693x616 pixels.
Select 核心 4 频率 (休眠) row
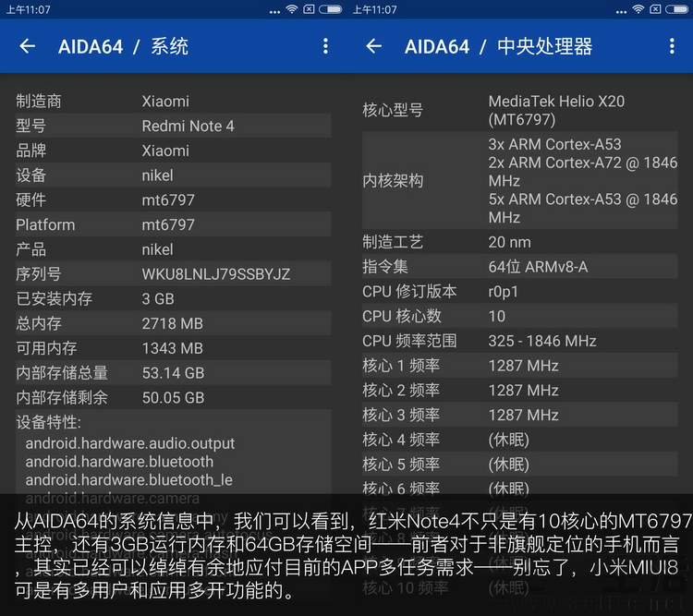click(519, 441)
